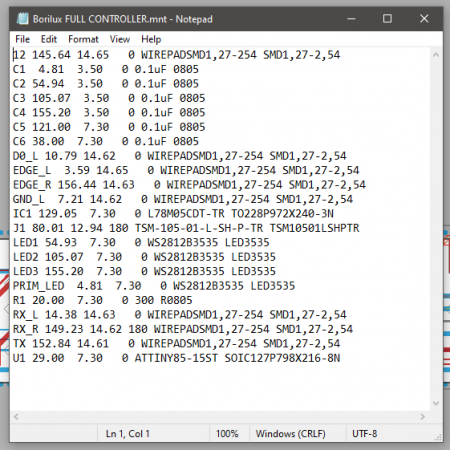Click the horizontal scrollbar right arrow
Viewport: 450px width, 450px height.
423,417
